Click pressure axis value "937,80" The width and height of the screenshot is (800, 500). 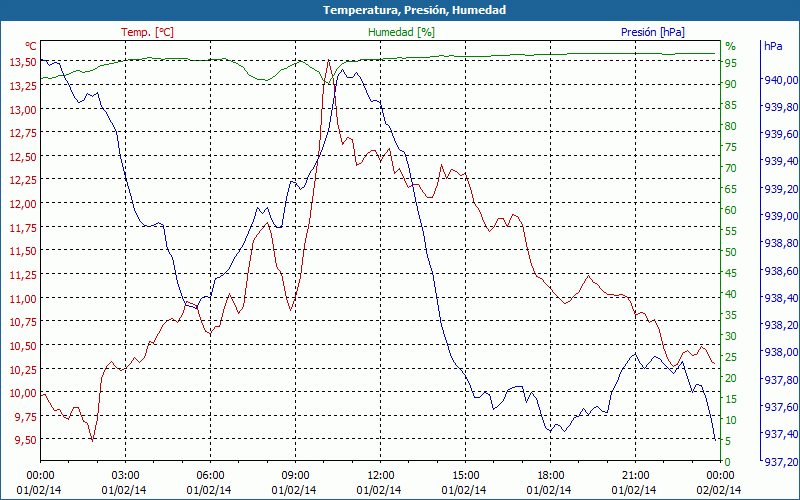pos(781,380)
